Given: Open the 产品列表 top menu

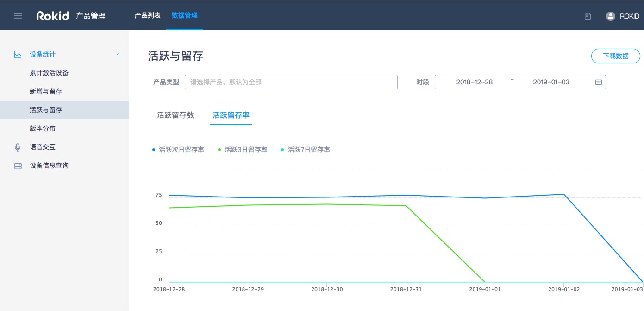Looking at the screenshot, I should [x=147, y=15].
